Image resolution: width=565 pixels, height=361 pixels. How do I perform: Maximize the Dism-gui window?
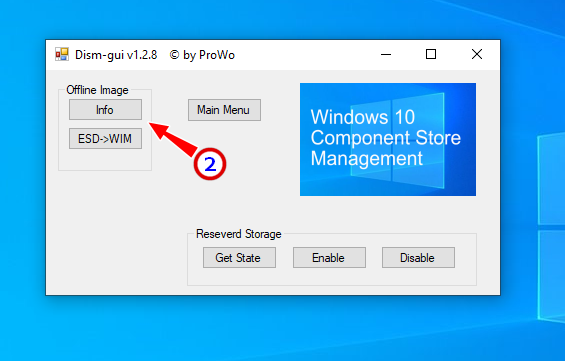coord(431,54)
